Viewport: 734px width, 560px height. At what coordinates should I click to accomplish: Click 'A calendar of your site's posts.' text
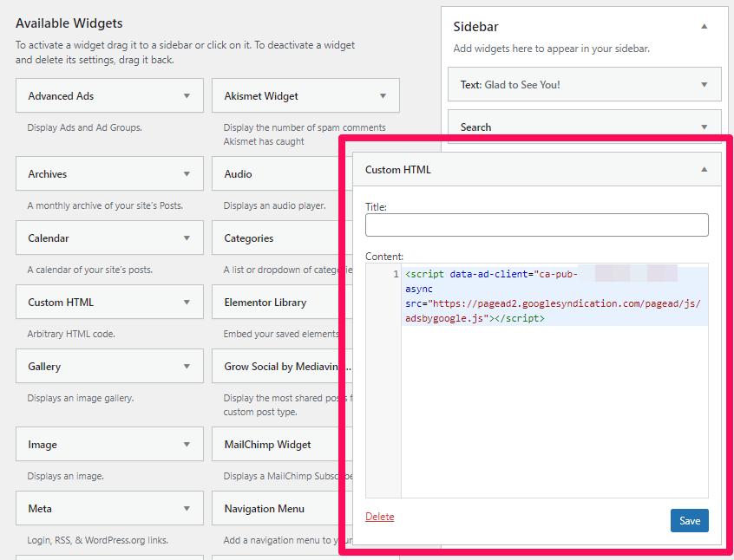90,270
